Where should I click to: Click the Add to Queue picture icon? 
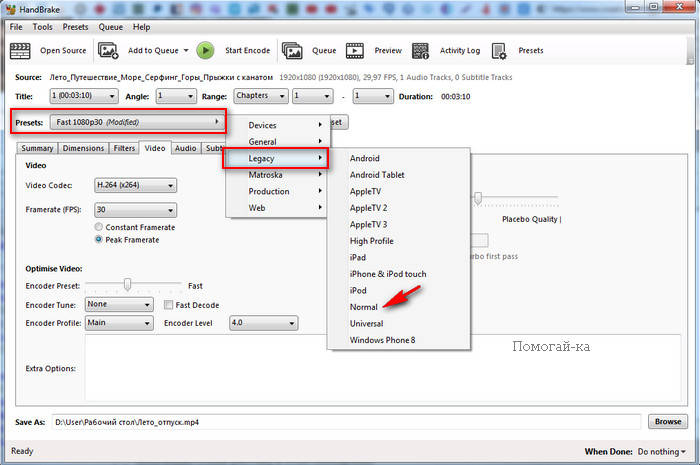click(x=108, y=51)
